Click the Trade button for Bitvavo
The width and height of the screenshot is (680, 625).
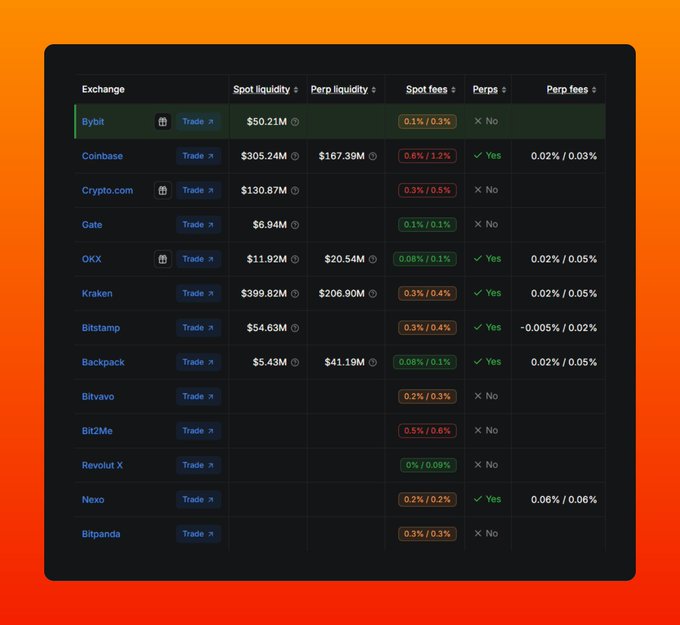tap(198, 396)
